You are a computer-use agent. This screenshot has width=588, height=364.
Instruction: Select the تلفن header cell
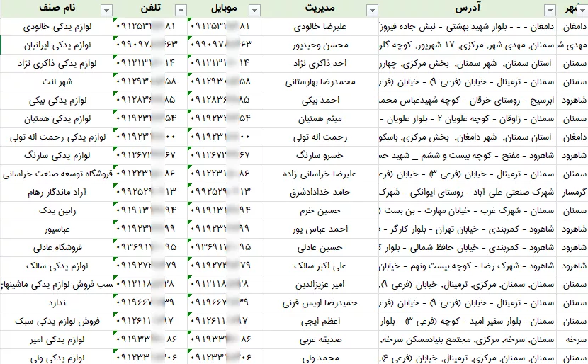(150, 8)
